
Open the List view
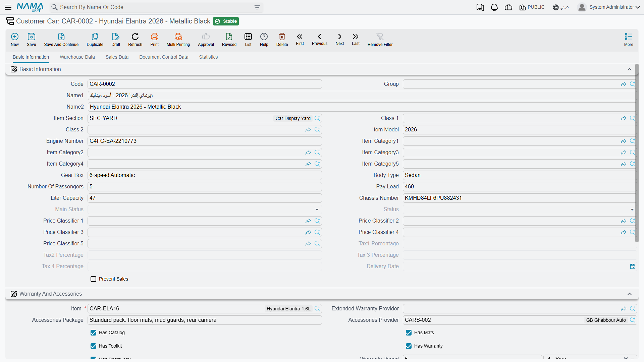[x=248, y=40]
